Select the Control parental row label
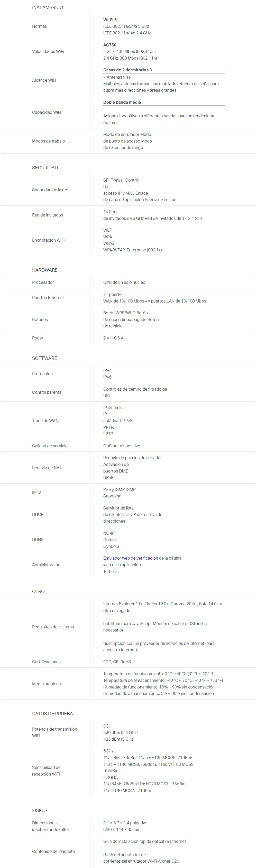The image size is (257, 868). [x=47, y=392]
